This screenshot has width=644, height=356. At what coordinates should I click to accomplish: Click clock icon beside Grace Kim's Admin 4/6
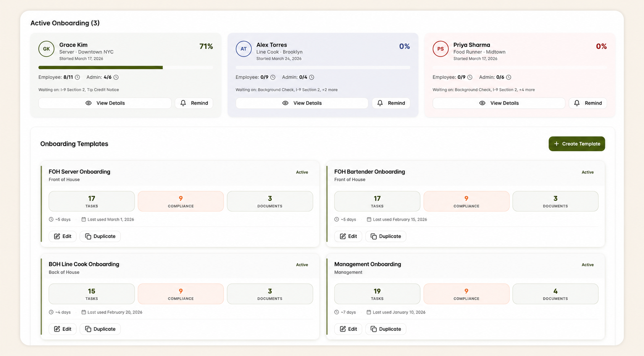click(116, 77)
